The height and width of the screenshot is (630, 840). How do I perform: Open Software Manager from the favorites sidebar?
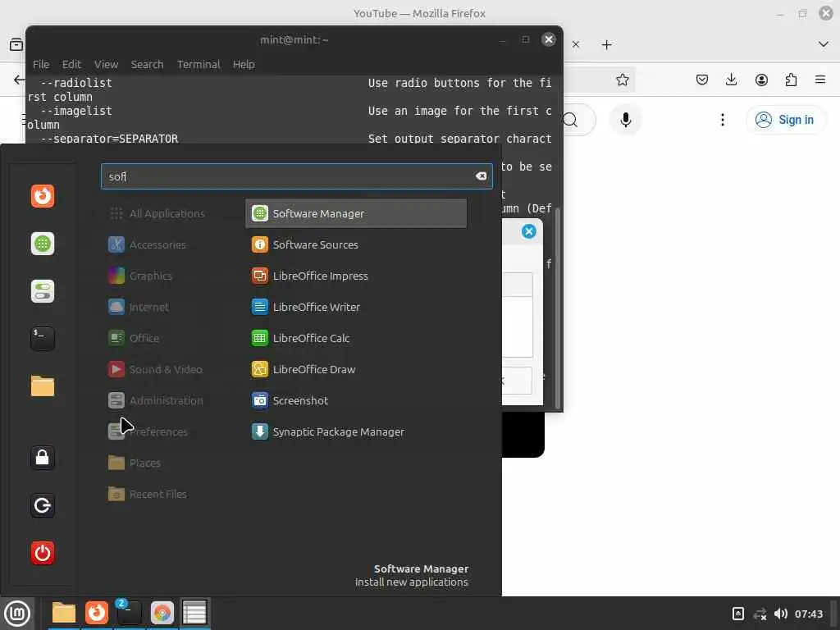[x=43, y=244]
